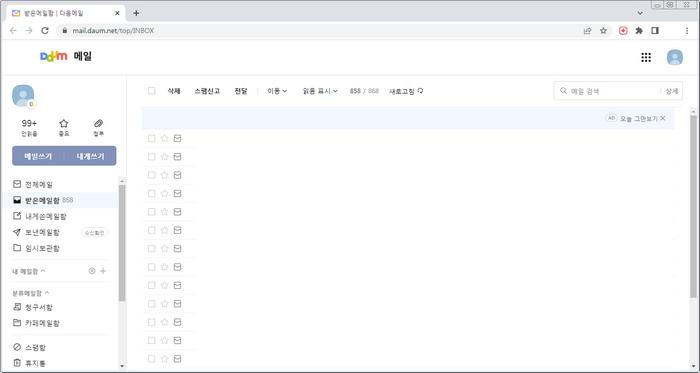The width and height of the screenshot is (700, 373).
Task: Select the 받은메일함 browser tab
Action: (66, 13)
